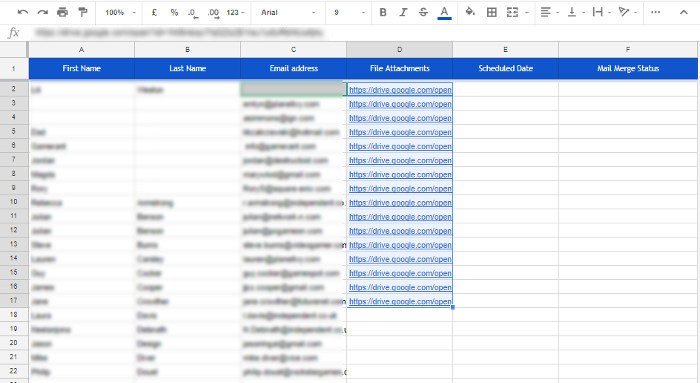Click empty File Attachments cell in row 18
The height and width of the screenshot is (383, 700).
[x=400, y=315]
